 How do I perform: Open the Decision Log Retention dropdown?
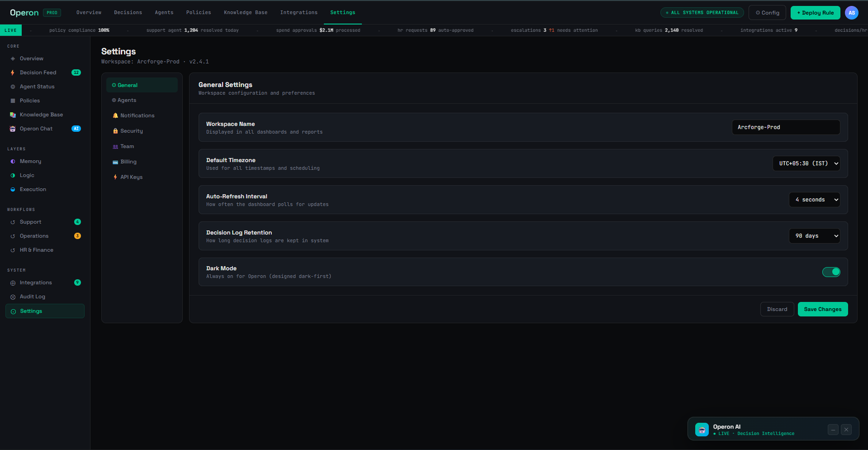click(x=814, y=236)
